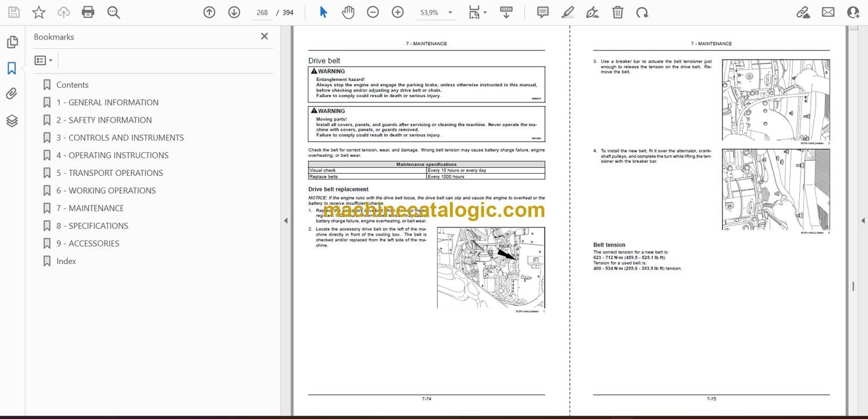Click the page footer number 7-75

pos(711,399)
